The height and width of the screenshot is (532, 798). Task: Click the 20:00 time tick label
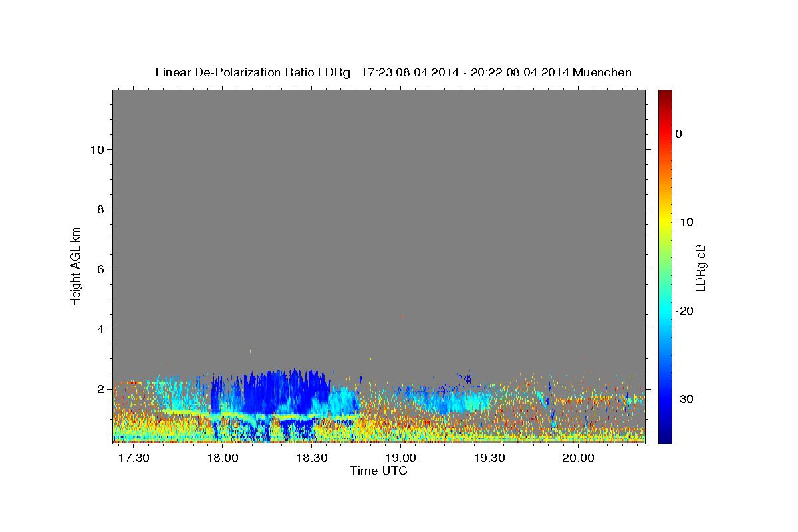point(579,458)
